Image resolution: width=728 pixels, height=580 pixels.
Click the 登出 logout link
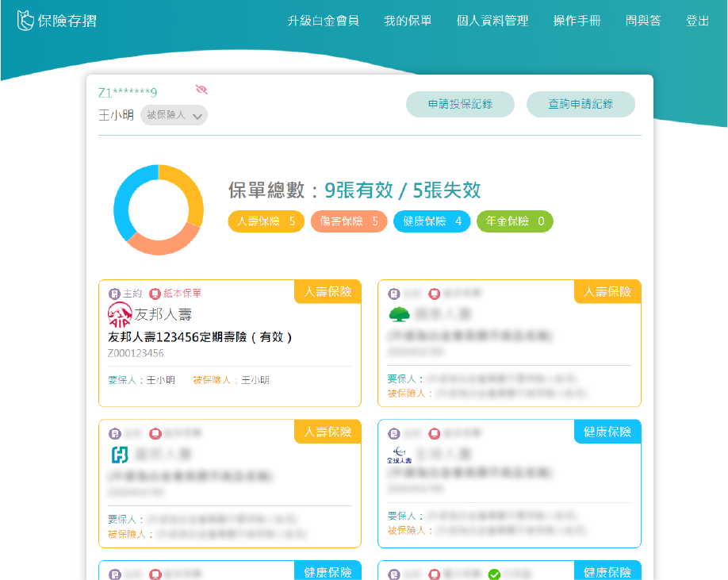[699, 21]
